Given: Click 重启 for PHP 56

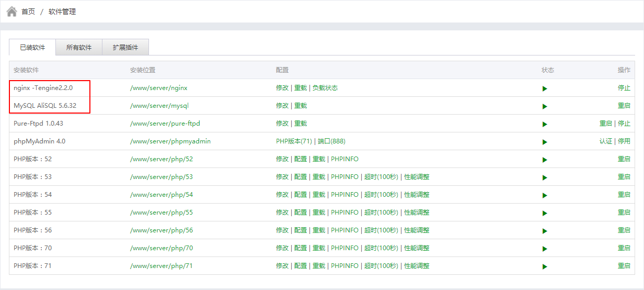Looking at the screenshot, I should click(624, 230).
